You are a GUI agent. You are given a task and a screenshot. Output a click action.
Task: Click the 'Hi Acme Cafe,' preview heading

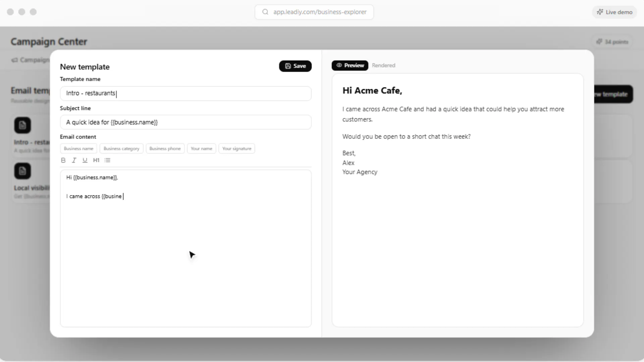coord(372,90)
